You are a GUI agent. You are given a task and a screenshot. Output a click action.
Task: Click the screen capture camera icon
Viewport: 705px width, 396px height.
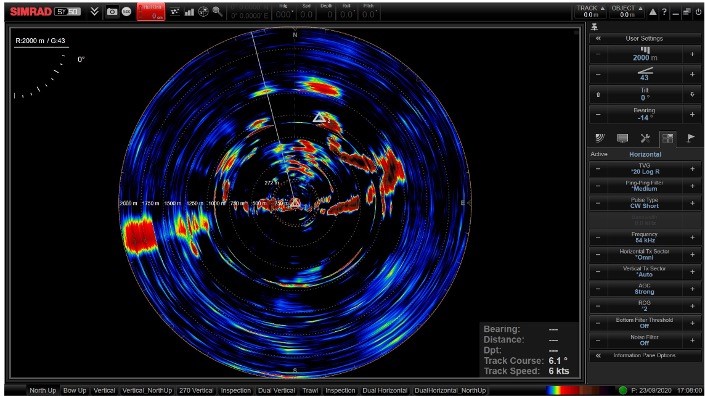point(112,12)
